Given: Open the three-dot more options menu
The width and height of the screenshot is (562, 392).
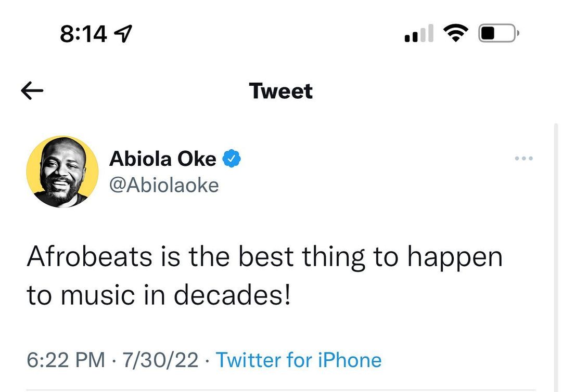Looking at the screenshot, I should point(523,159).
